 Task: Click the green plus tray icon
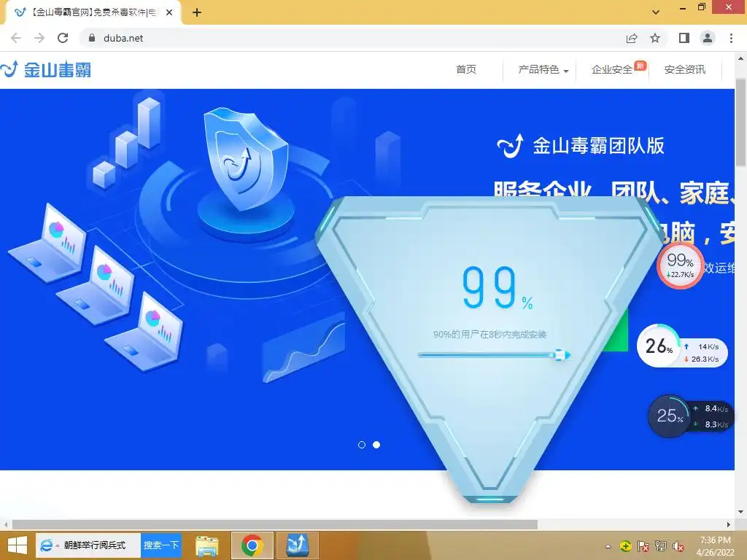625,546
